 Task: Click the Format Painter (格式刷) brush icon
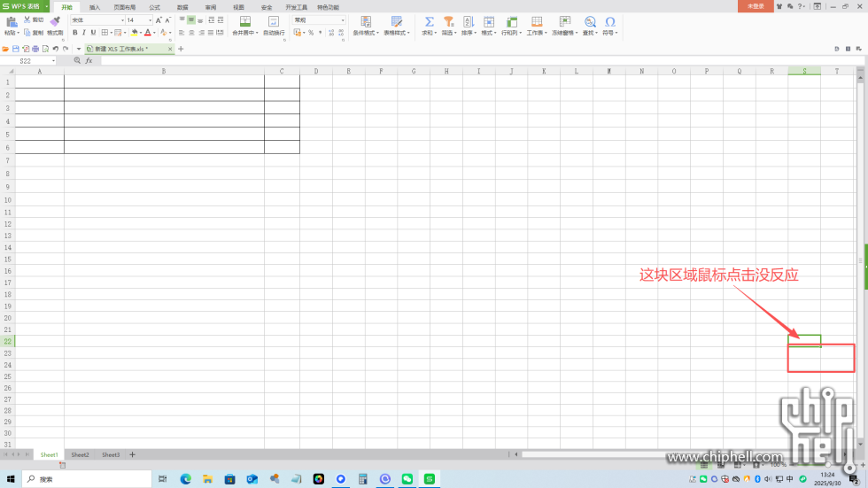(x=55, y=21)
